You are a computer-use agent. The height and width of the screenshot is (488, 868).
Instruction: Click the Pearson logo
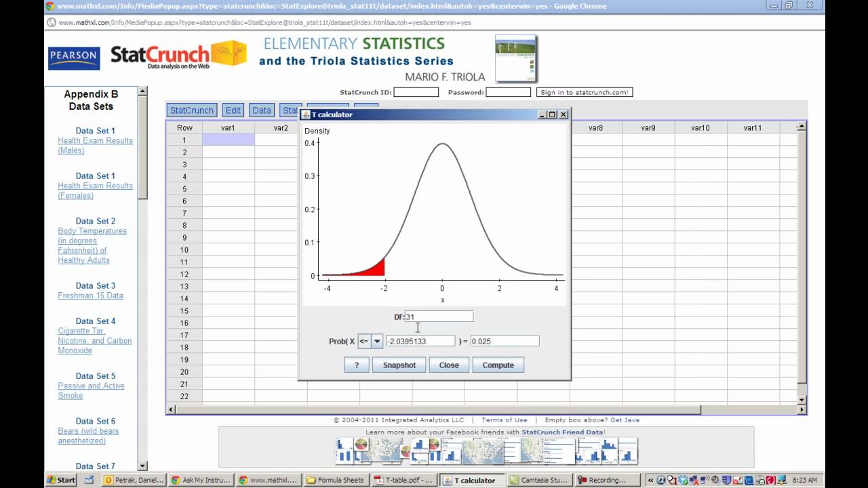[74, 58]
